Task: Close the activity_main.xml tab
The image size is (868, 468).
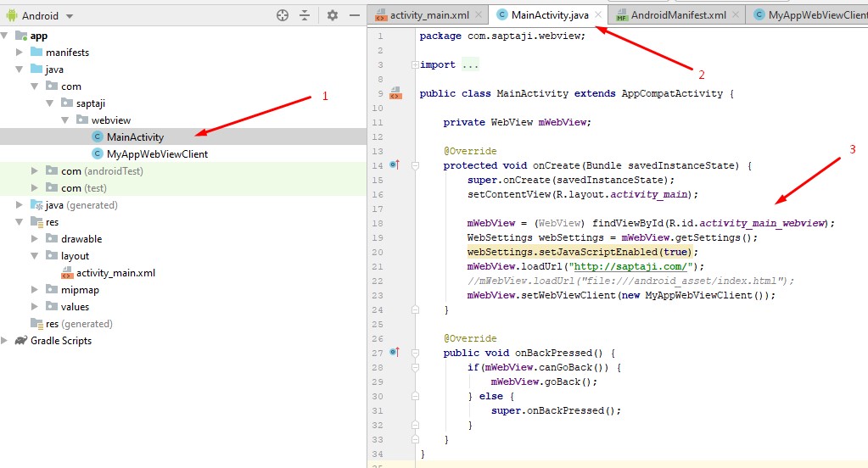Action: click(479, 15)
